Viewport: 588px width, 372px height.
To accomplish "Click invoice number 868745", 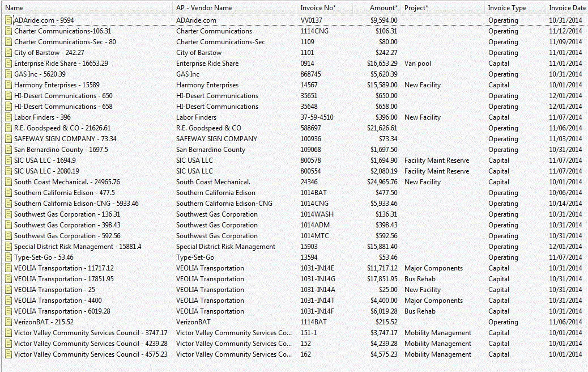I will [310, 74].
